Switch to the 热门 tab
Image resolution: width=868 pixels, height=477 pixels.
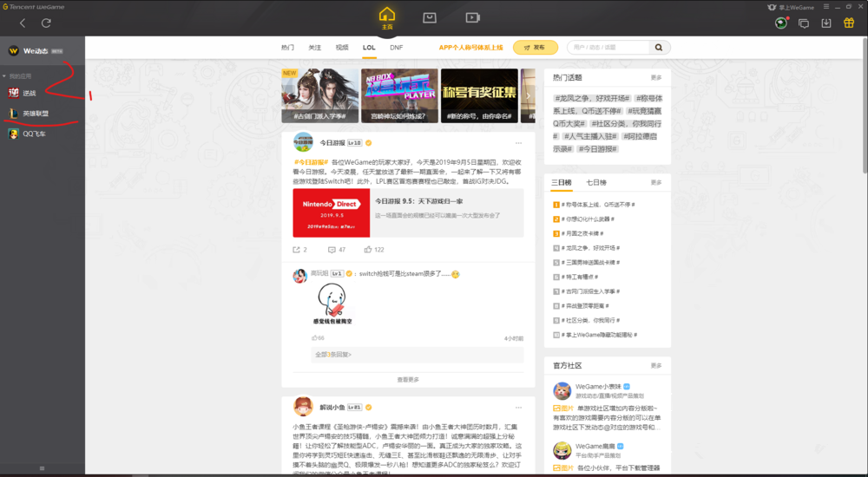[x=287, y=48]
